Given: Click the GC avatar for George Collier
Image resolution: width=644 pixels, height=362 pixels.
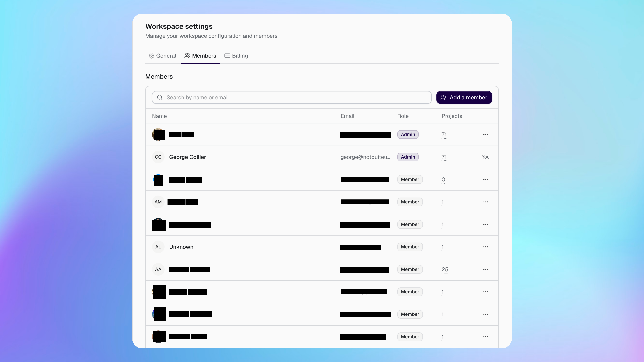Looking at the screenshot, I should pyautogui.click(x=158, y=157).
